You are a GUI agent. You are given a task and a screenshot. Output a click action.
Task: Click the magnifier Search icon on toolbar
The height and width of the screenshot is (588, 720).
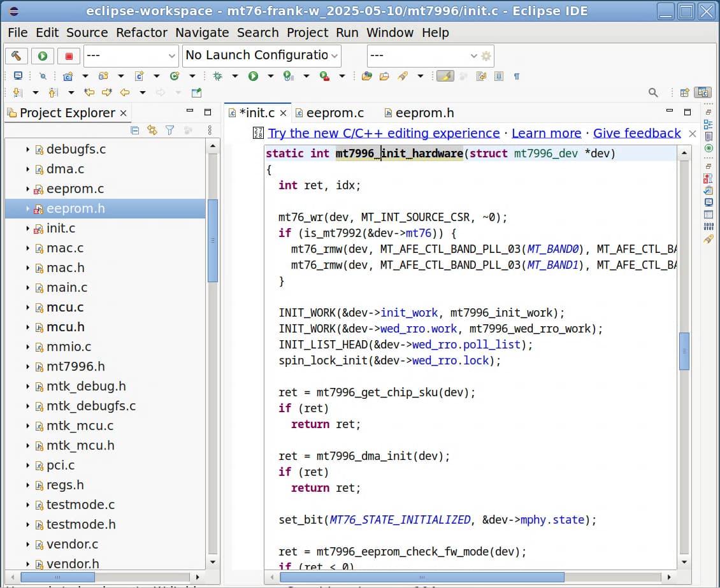pos(653,93)
